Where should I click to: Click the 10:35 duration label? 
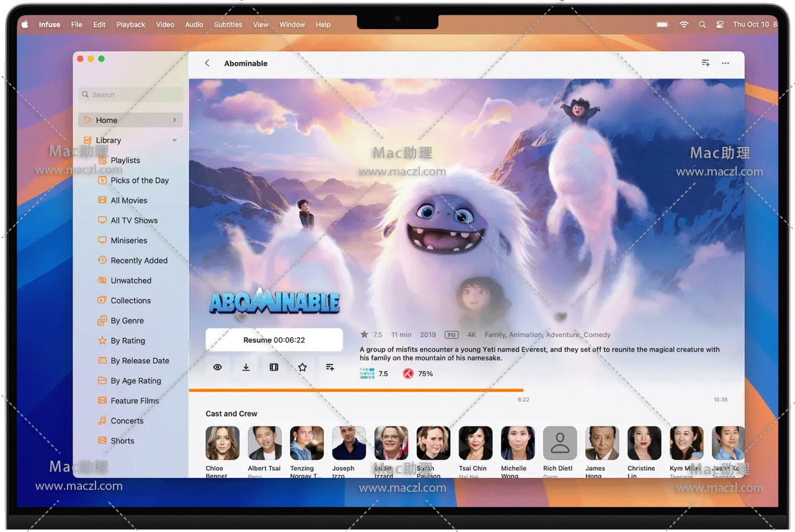721,400
